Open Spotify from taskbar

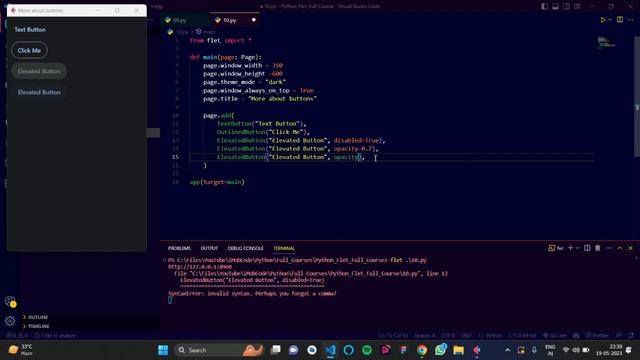[367, 350]
